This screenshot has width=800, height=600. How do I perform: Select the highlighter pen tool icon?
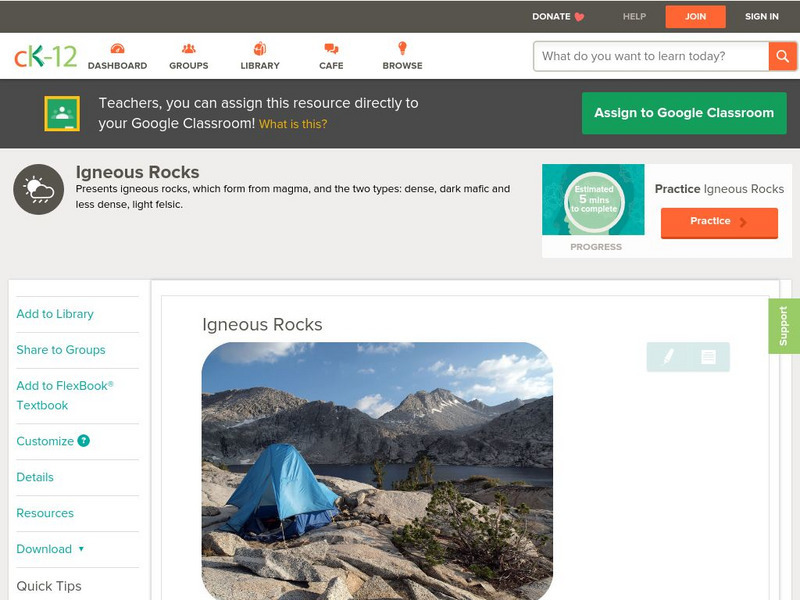[668, 356]
